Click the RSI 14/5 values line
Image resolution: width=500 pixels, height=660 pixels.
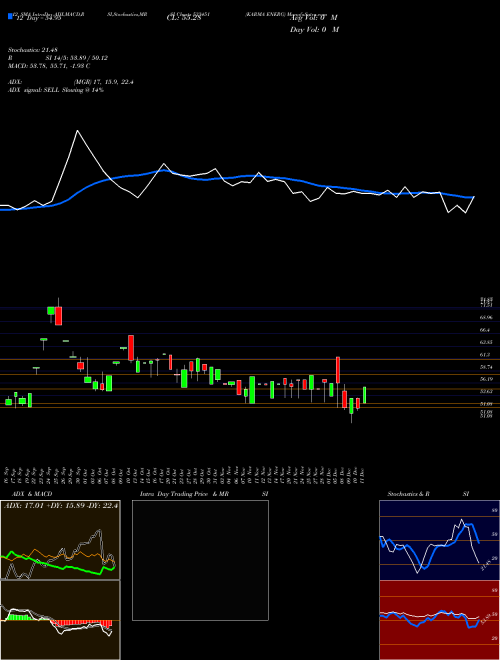(x=58, y=58)
